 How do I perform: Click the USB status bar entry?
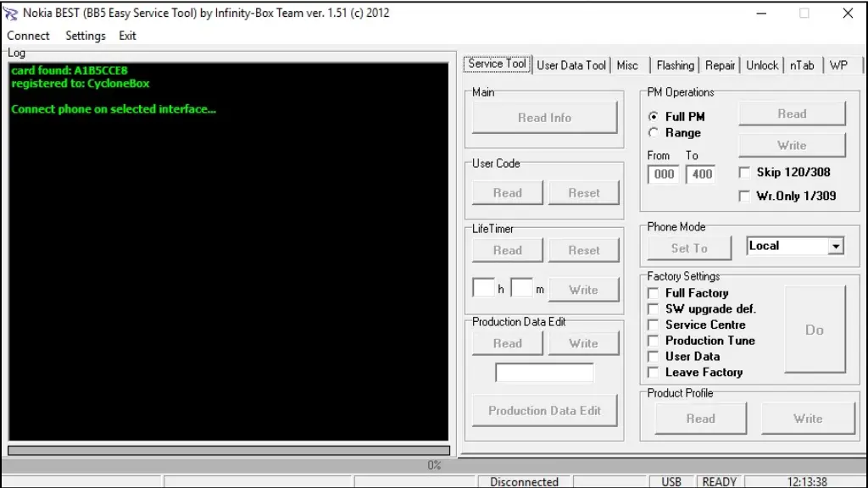pyautogui.click(x=671, y=482)
